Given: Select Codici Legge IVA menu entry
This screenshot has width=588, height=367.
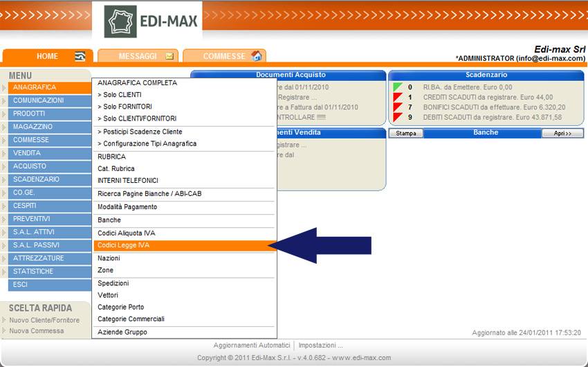Looking at the screenshot, I should pos(123,245).
